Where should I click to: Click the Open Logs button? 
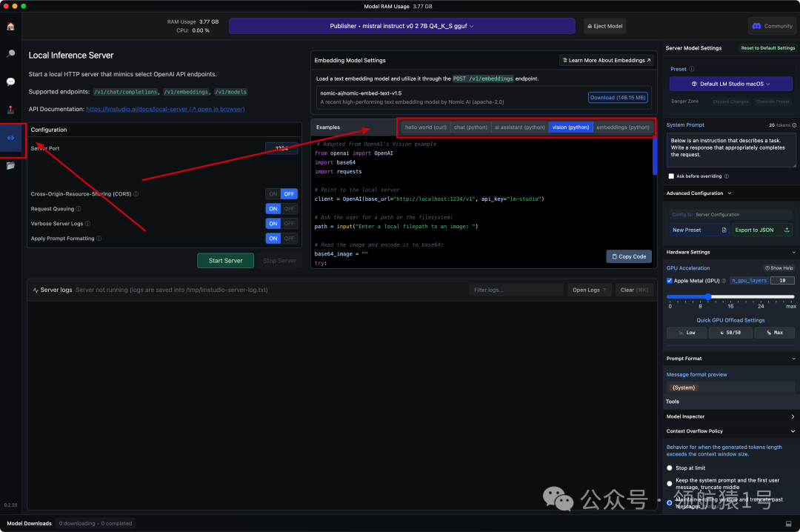click(590, 290)
